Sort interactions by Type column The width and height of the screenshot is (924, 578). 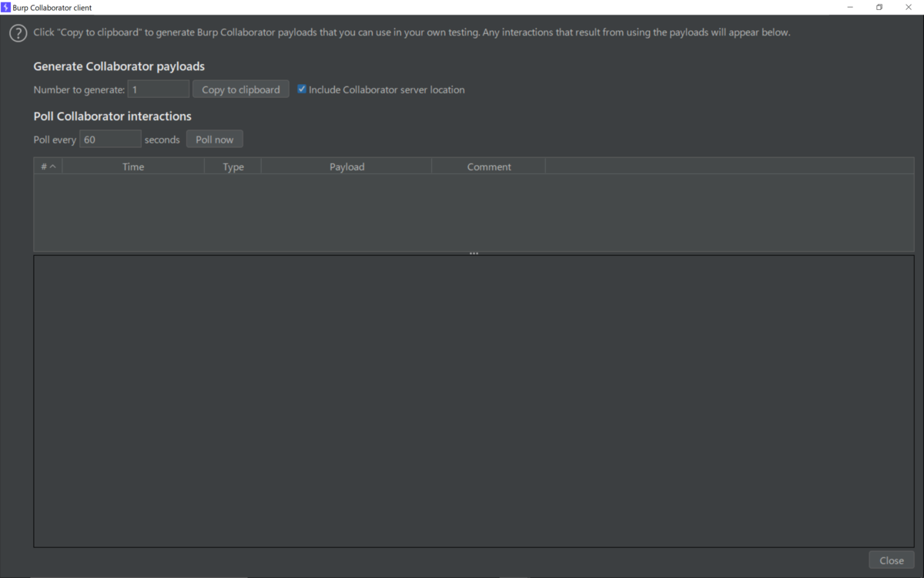pyautogui.click(x=233, y=166)
